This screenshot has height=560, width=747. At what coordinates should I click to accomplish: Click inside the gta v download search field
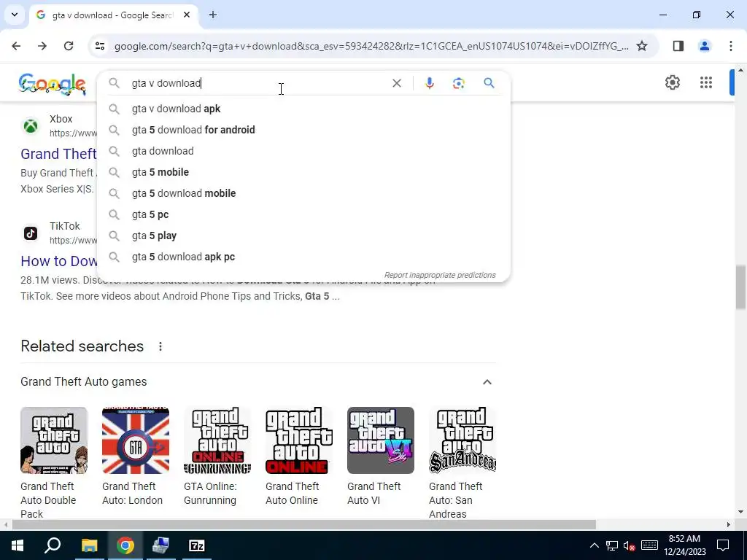258,83
